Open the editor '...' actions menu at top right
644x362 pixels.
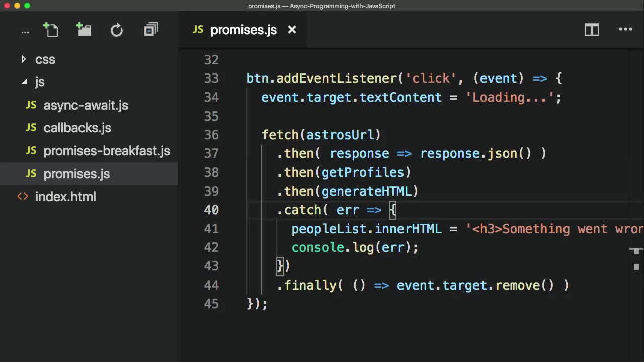click(x=625, y=29)
